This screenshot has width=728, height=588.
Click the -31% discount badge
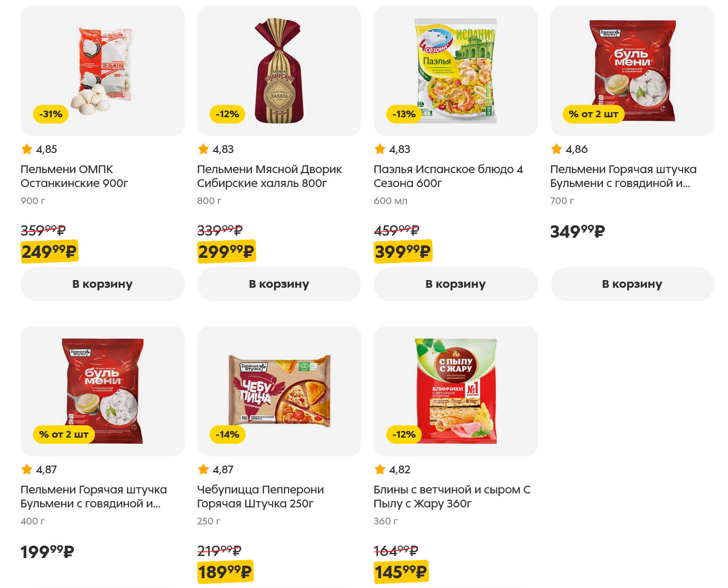(51, 114)
